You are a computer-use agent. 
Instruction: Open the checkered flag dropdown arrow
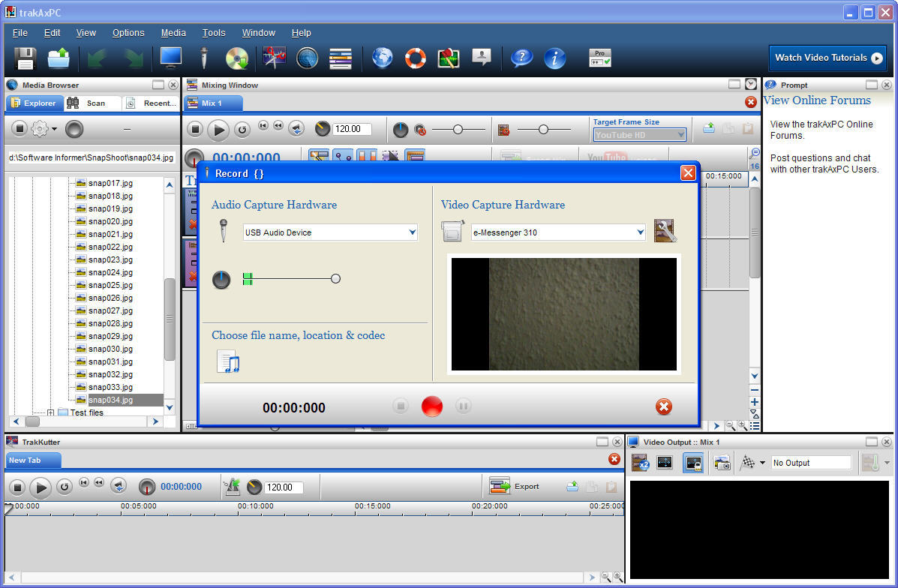point(762,463)
